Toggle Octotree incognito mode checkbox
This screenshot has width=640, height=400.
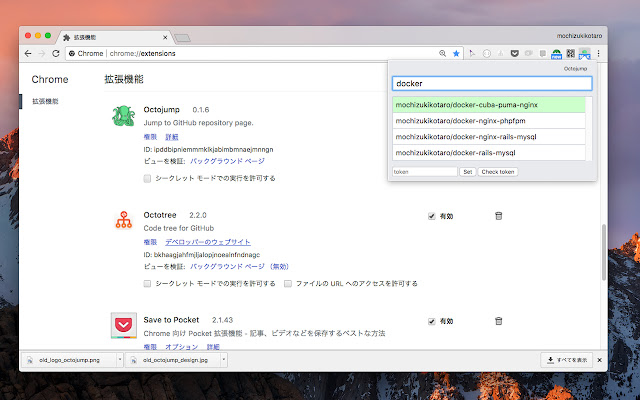147,283
